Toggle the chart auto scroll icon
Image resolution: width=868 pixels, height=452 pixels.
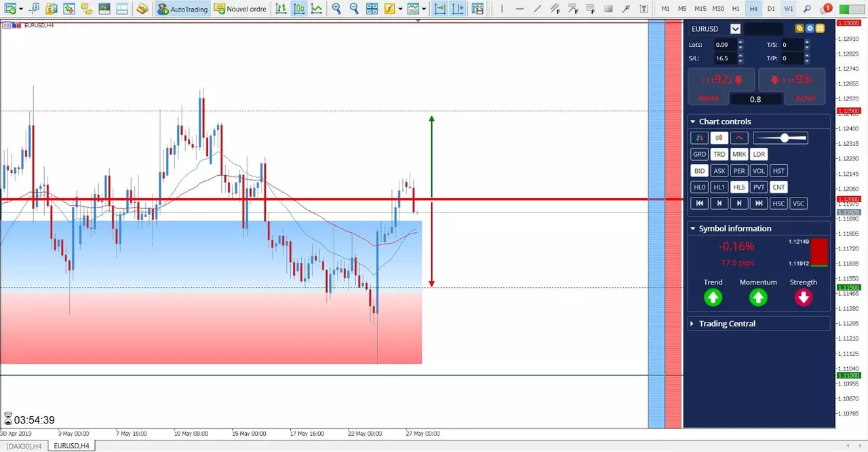tap(440, 9)
